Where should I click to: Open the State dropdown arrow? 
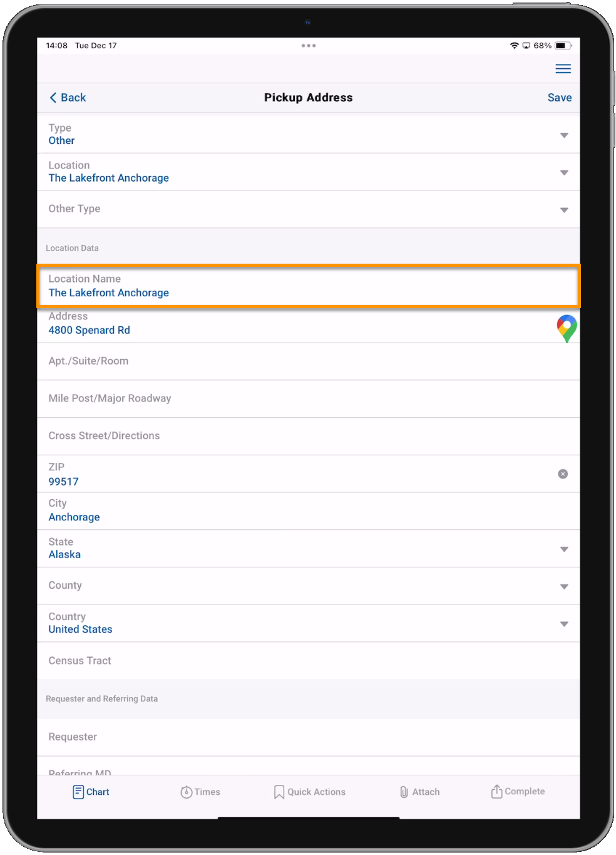coord(564,549)
